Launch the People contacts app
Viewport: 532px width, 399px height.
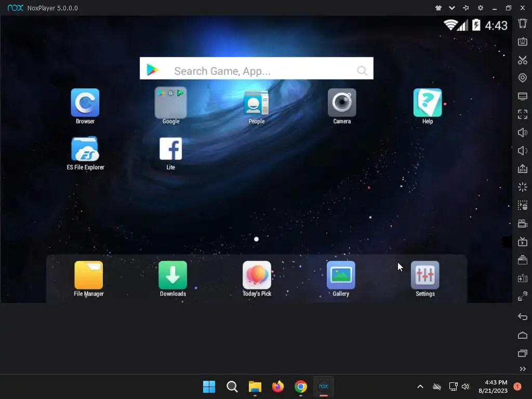257,103
